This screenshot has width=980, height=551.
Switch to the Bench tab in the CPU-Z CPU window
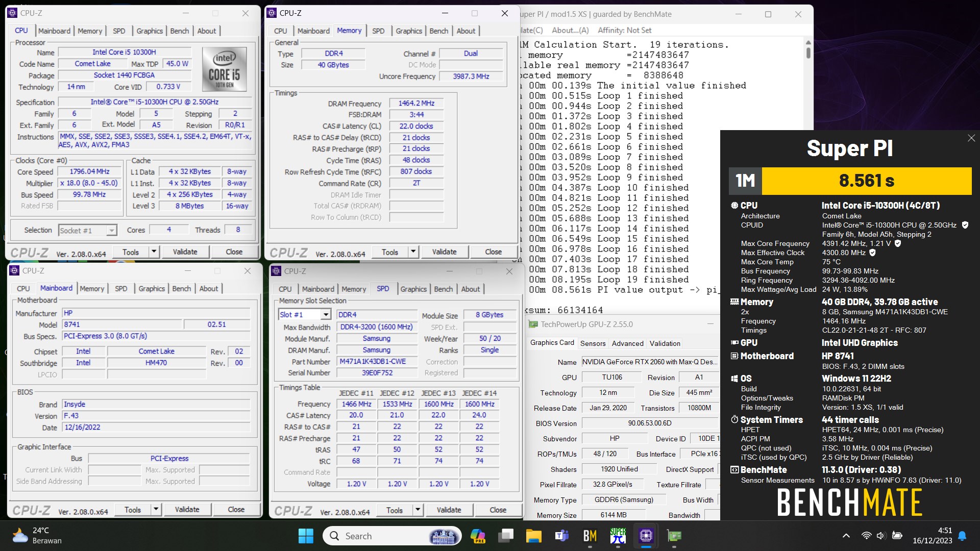click(180, 31)
